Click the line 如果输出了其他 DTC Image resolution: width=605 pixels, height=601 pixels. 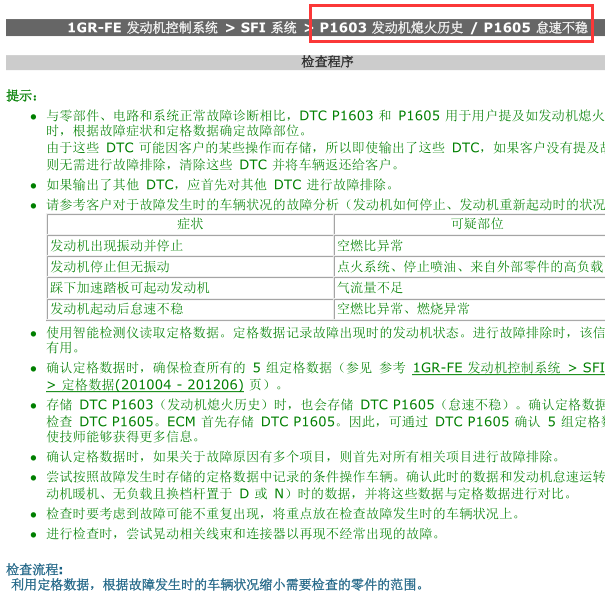[220, 185]
